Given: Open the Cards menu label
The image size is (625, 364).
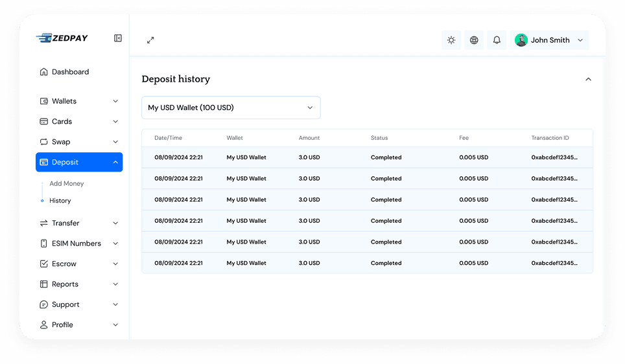Looking at the screenshot, I should click(x=62, y=122).
